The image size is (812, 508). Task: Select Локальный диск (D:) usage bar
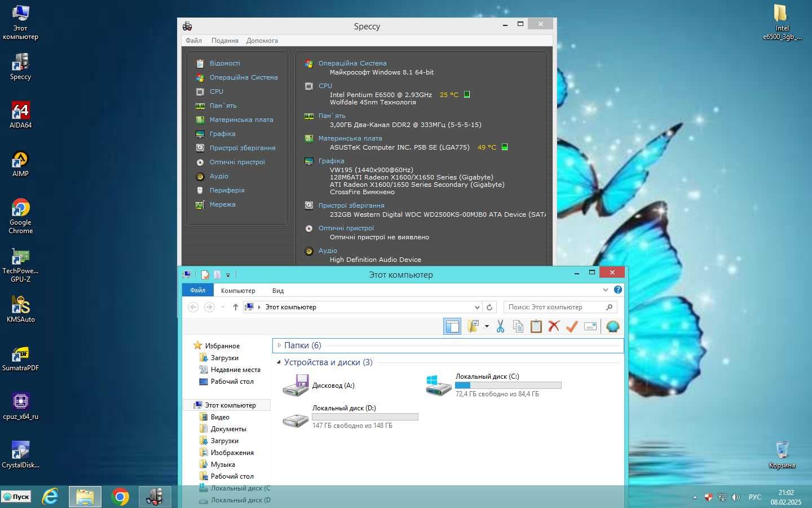(365, 417)
